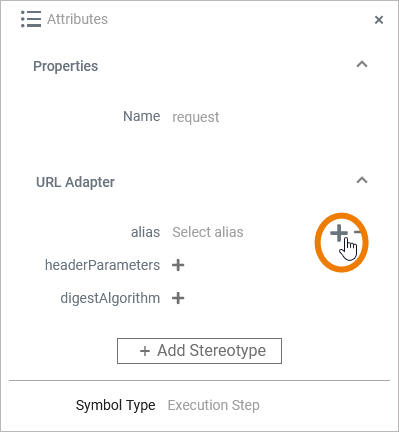
Task: Click the digestAlgorithm label
Action: 110,298
